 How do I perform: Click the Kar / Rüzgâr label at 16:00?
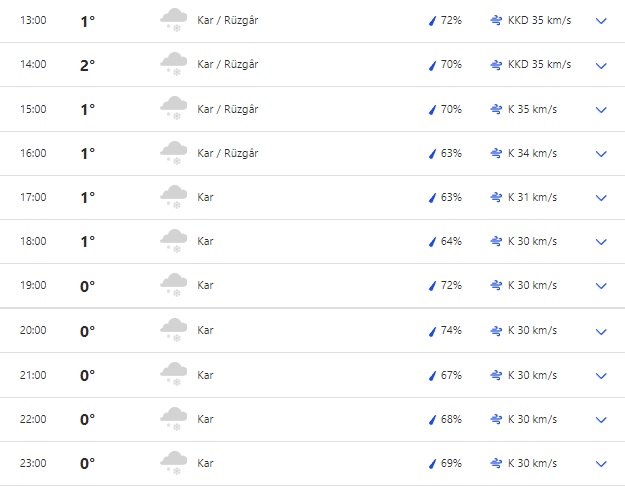(228, 153)
